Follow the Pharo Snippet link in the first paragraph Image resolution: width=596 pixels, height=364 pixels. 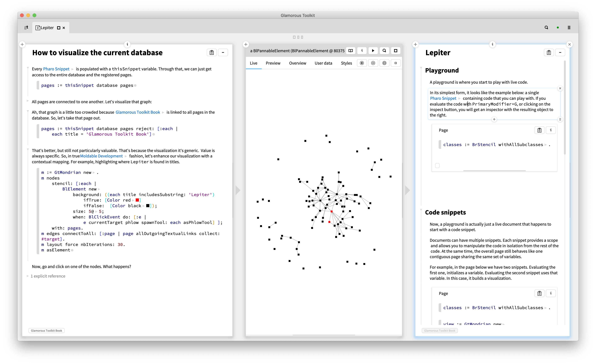click(56, 69)
